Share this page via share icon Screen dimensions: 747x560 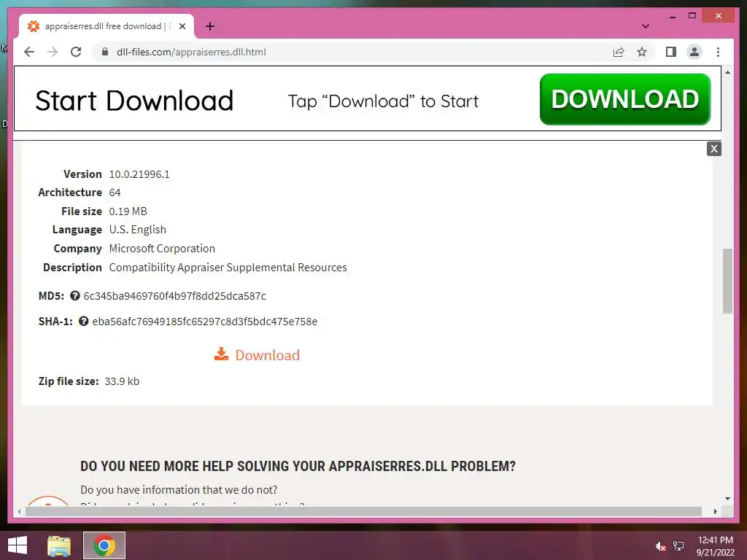[619, 52]
